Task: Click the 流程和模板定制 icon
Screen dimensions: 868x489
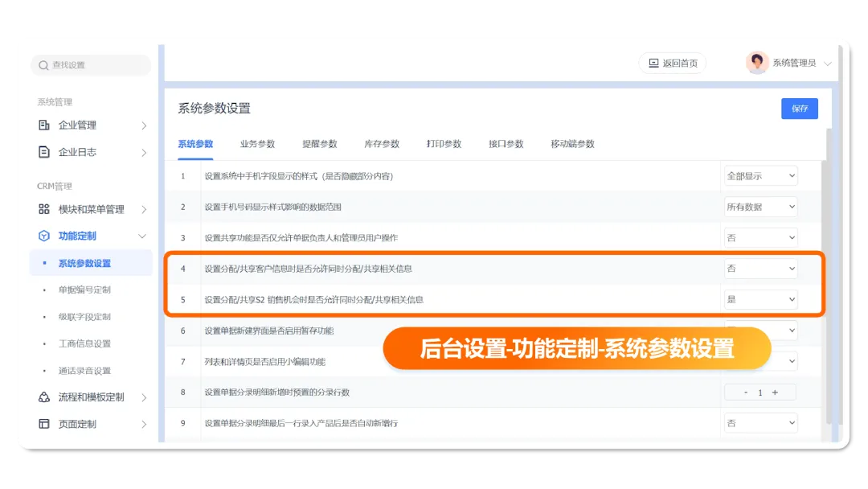Action: [44, 397]
